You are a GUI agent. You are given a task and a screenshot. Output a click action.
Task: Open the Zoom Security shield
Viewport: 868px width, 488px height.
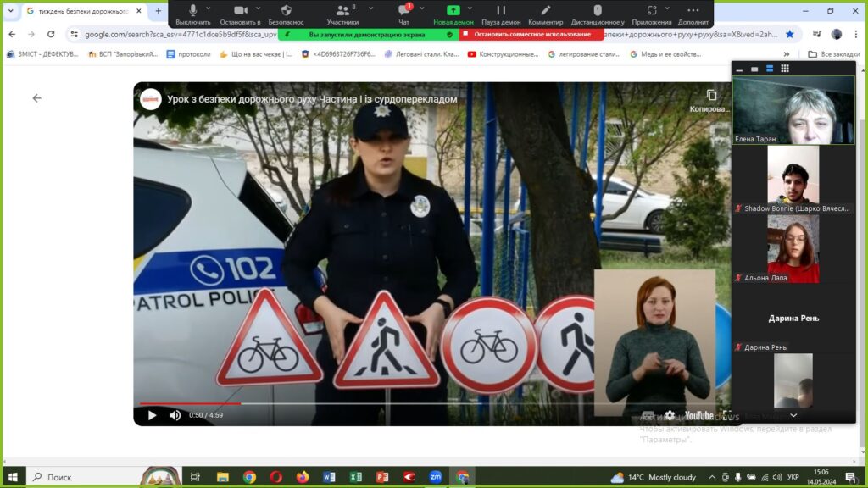click(x=286, y=14)
